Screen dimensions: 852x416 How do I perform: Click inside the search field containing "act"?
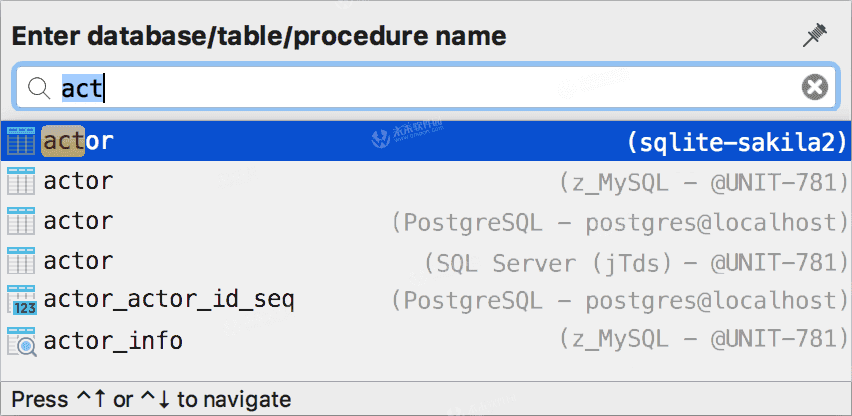[425, 87]
